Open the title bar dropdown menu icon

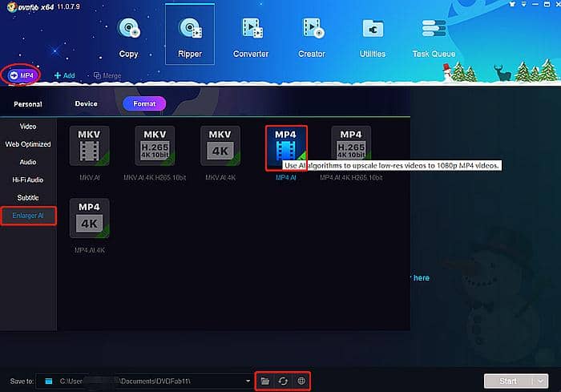[524, 4]
